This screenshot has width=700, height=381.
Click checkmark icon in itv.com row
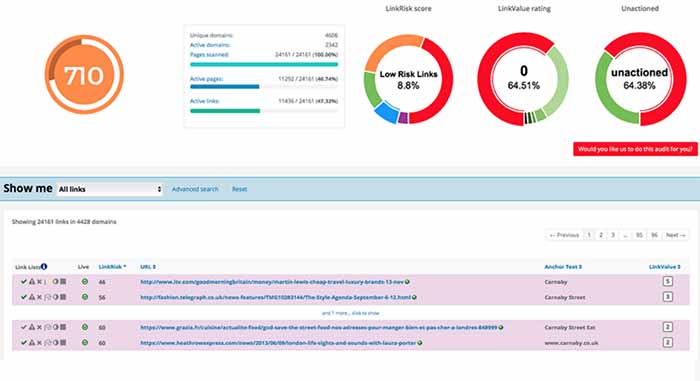[24, 282]
